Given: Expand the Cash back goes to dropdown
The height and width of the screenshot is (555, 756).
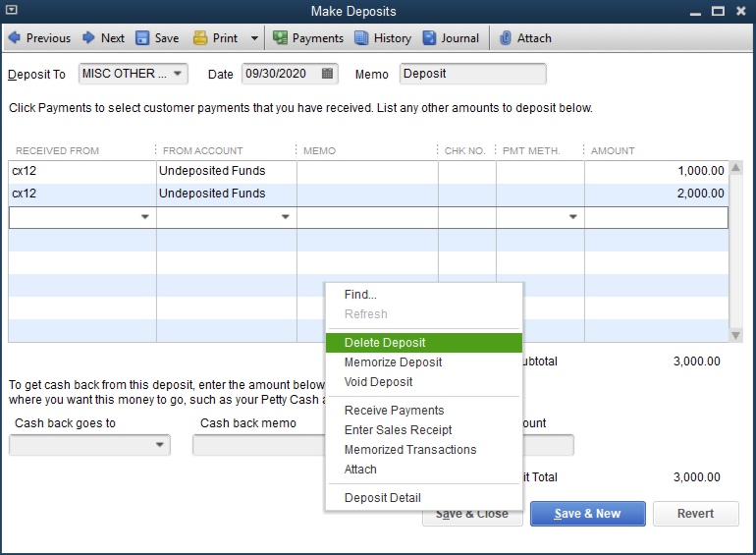Looking at the screenshot, I should pos(160,445).
